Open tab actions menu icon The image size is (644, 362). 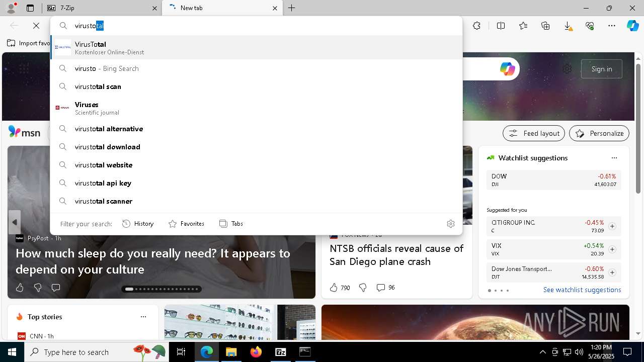pos(30,8)
